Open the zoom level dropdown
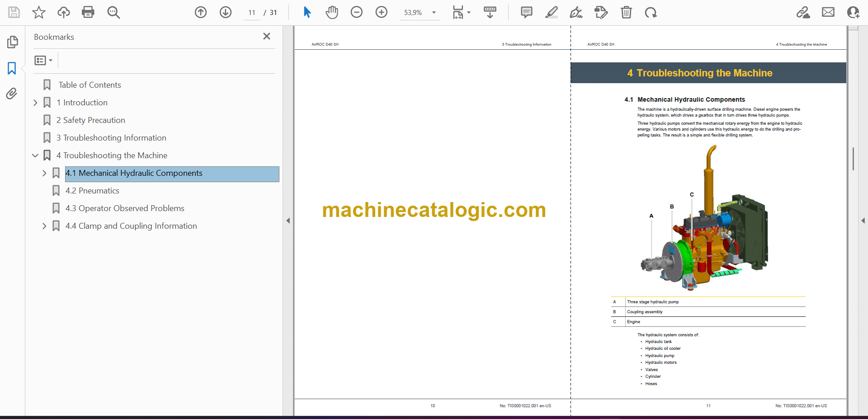The height and width of the screenshot is (419, 868). (434, 13)
